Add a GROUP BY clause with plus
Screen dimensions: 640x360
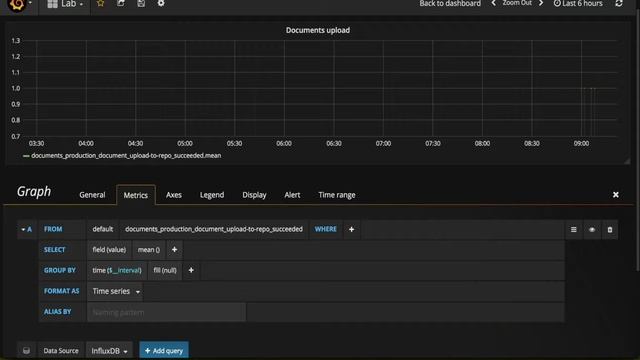pos(191,270)
